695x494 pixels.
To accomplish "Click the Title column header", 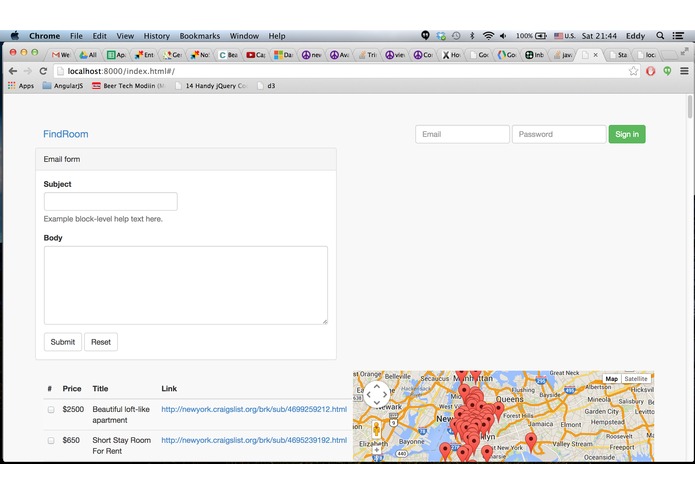I will pyautogui.click(x=100, y=389).
